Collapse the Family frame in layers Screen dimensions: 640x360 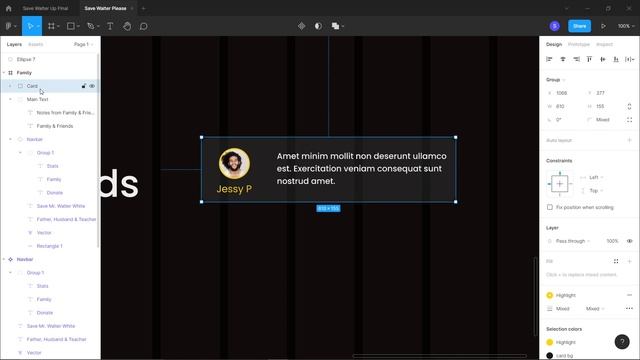(4, 73)
